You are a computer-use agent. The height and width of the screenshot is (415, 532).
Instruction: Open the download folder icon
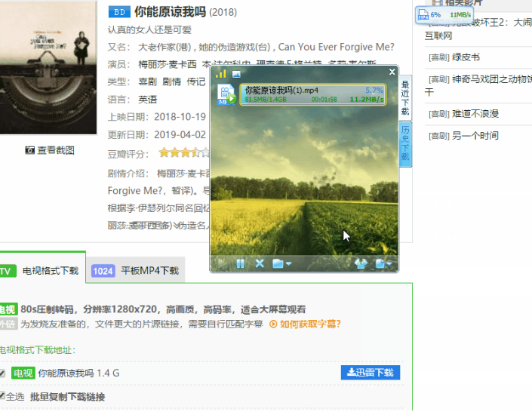pos(278,263)
